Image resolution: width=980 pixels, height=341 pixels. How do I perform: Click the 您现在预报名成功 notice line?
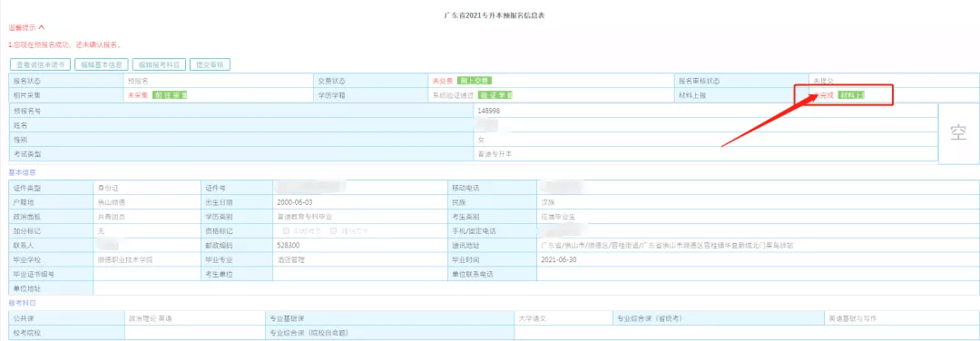pyautogui.click(x=64, y=45)
